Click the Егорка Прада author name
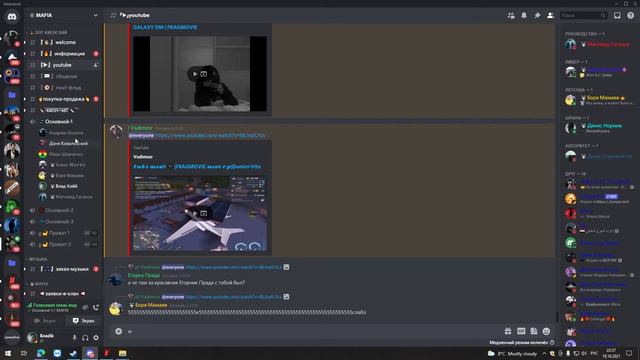The width and height of the screenshot is (640, 360). tap(144, 276)
